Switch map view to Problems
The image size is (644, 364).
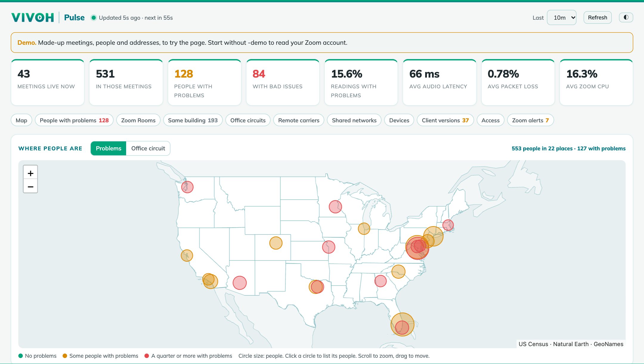point(109,148)
